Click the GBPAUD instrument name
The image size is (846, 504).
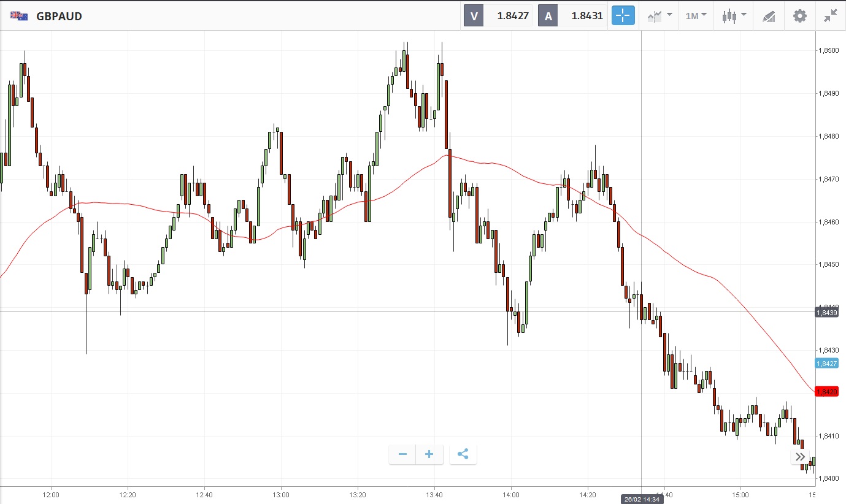59,16
